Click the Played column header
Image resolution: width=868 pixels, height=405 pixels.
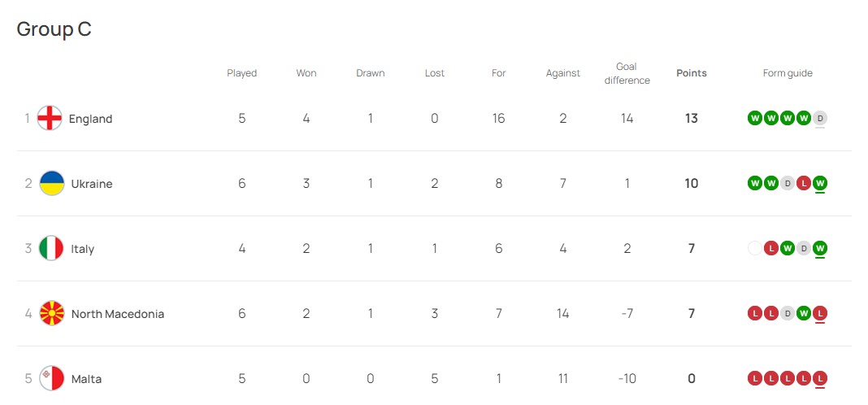click(242, 73)
